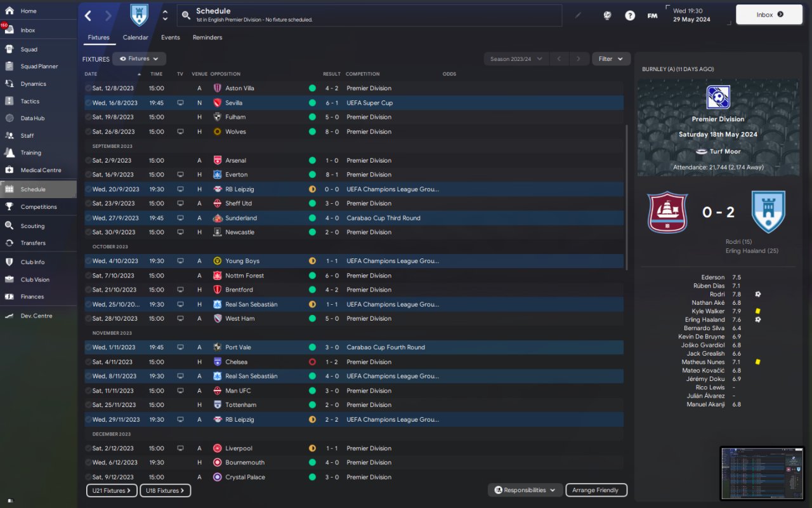Viewport: 812px width, 508px height.
Task: Open the Season 2023/24 dropdown
Action: click(516, 59)
